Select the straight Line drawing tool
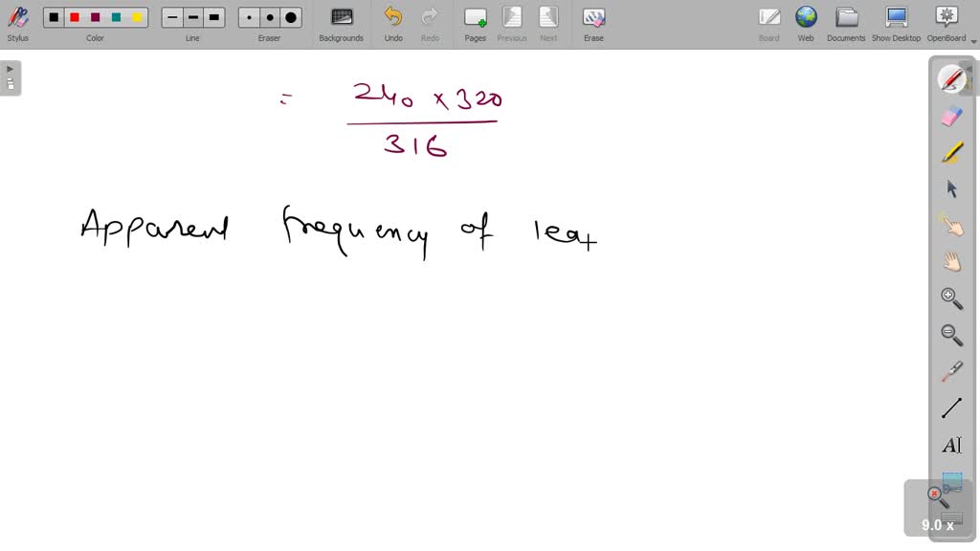The height and width of the screenshot is (551, 980). pos(950,407)
